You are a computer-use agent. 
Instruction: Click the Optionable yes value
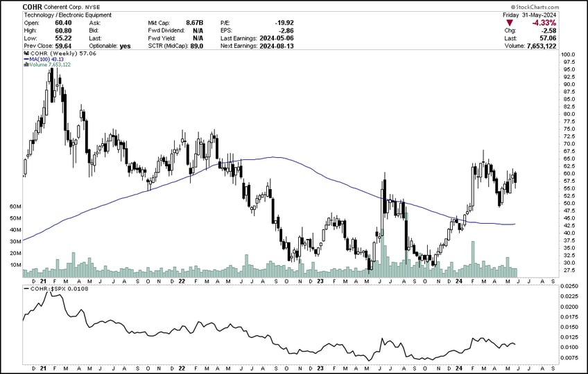click(x=126, y=46)
